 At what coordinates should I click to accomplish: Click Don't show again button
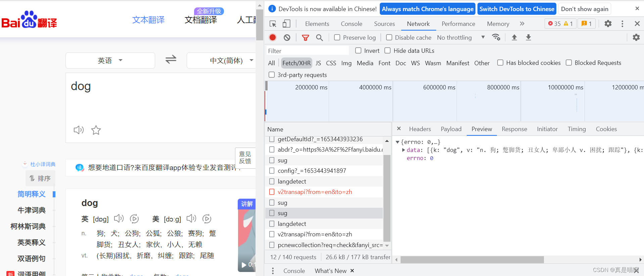(x=585, y=9)
